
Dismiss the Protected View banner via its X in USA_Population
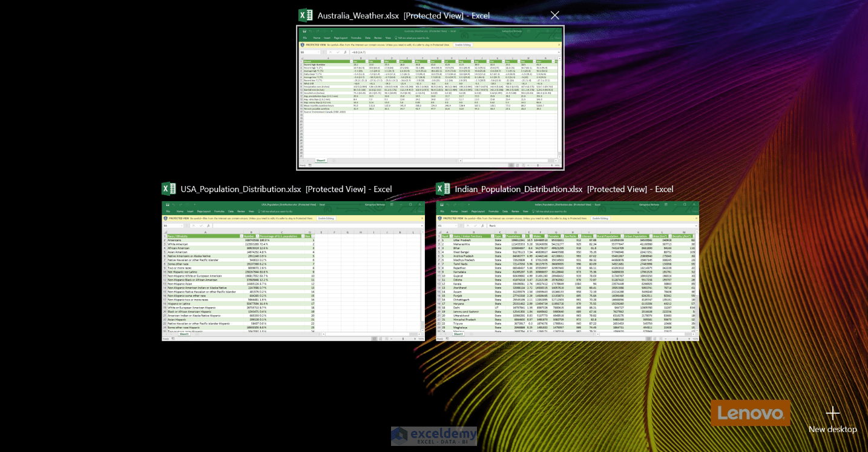pos(422,218)
